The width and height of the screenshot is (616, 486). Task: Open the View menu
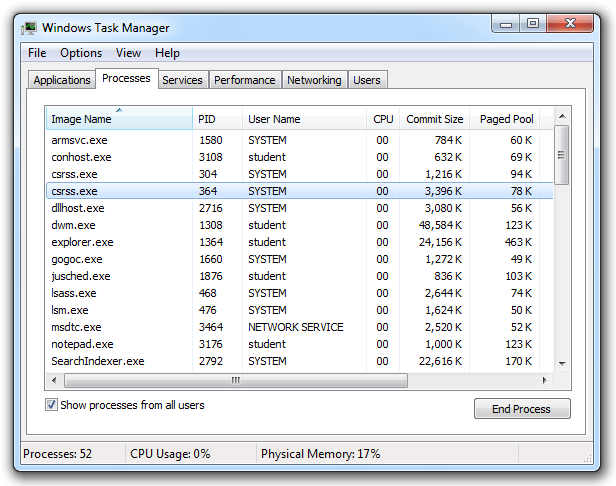(x=128, y=53)
